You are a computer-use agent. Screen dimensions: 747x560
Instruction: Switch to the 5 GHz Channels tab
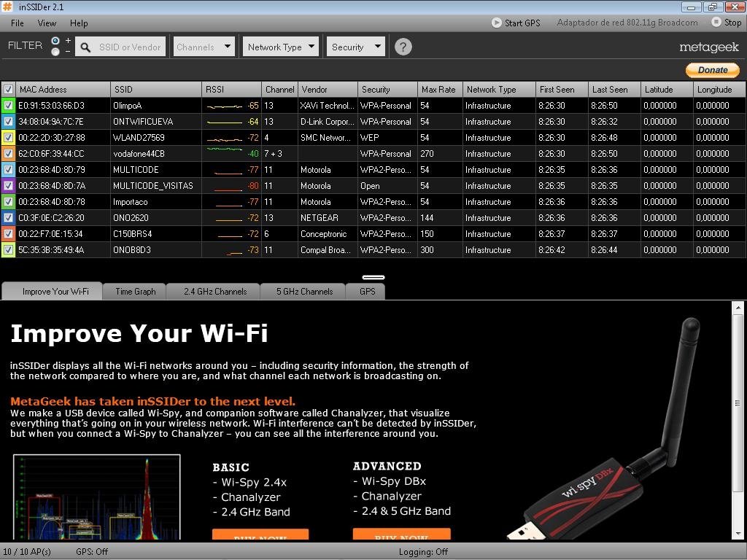pyautogui.click(x=304, y=292)
